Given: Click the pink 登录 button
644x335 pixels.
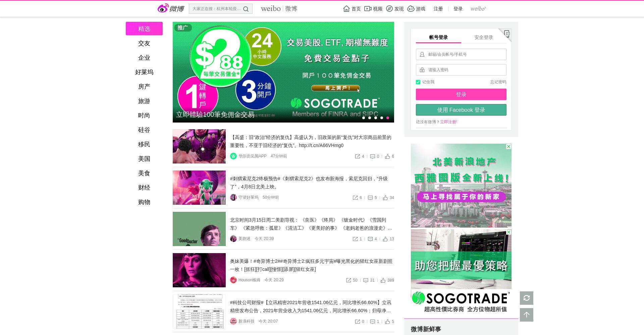Looking at the screenshot, I should click(461, 94).
